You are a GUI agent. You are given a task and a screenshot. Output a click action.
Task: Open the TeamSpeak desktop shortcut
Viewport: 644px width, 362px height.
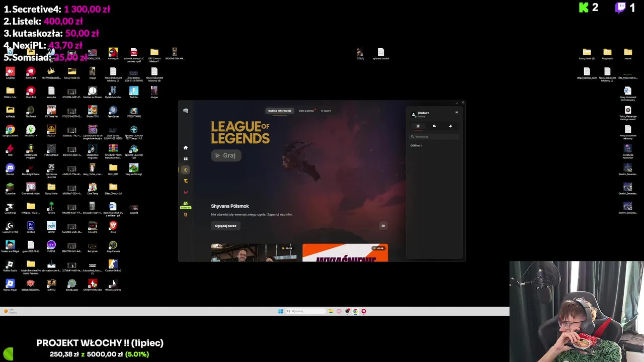[113, 112]
